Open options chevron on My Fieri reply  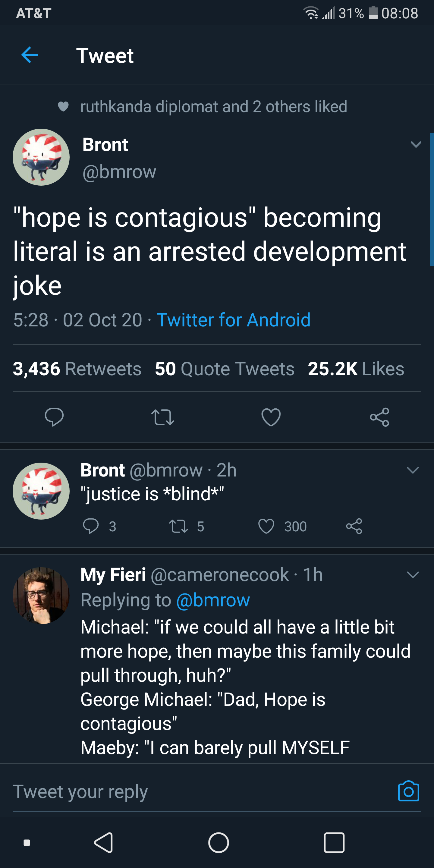click(x=413, y=574)
